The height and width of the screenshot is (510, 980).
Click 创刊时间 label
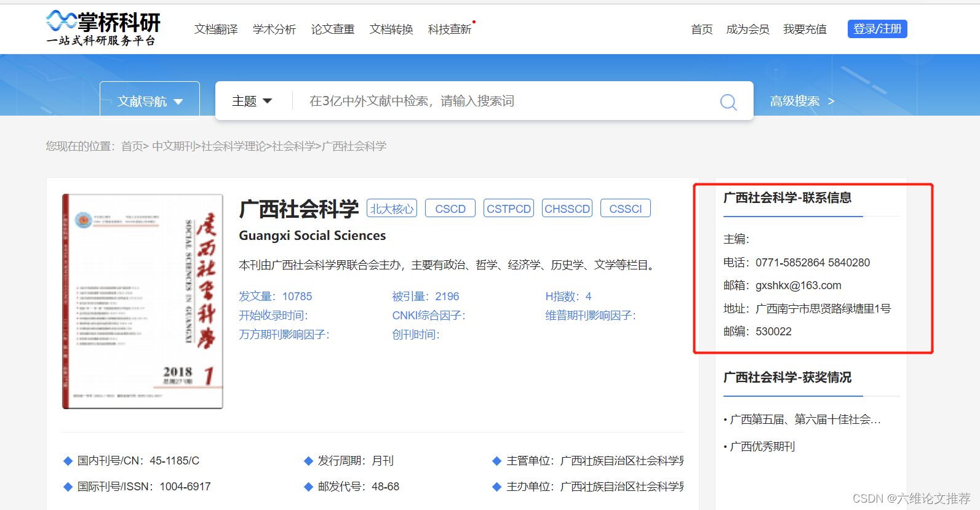click(416, 335)
